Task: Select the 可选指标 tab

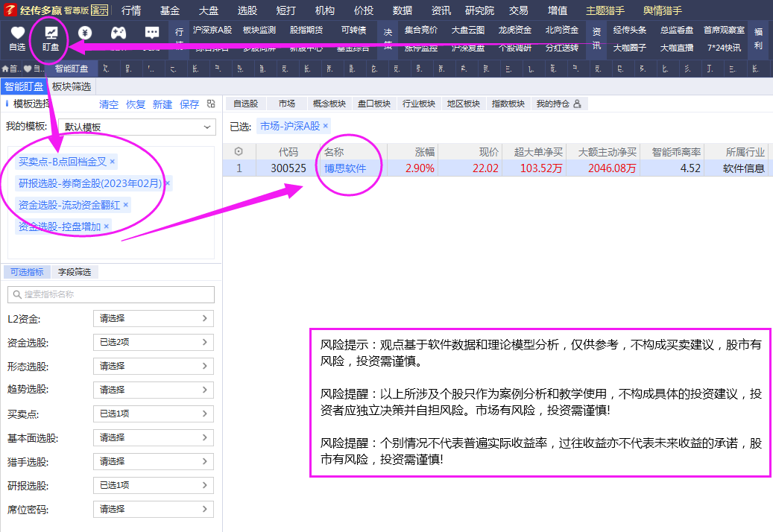Action: tap(27, 272)
